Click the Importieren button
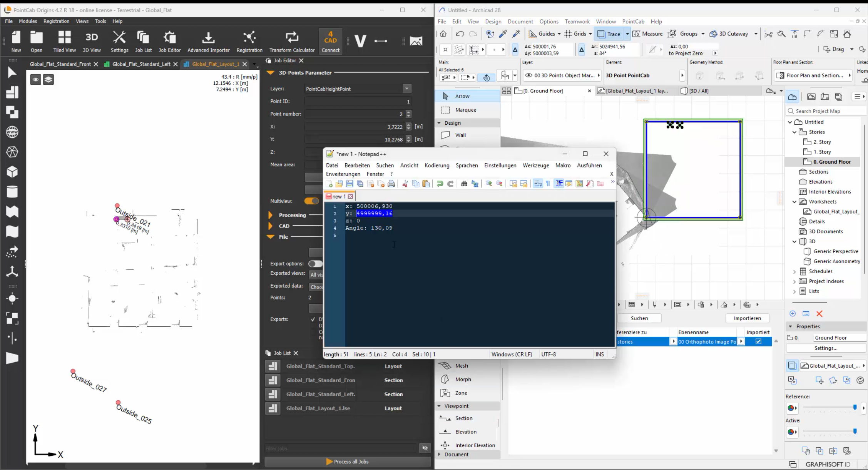Screen dimensions: 868x470 click(x=747, y=318)
